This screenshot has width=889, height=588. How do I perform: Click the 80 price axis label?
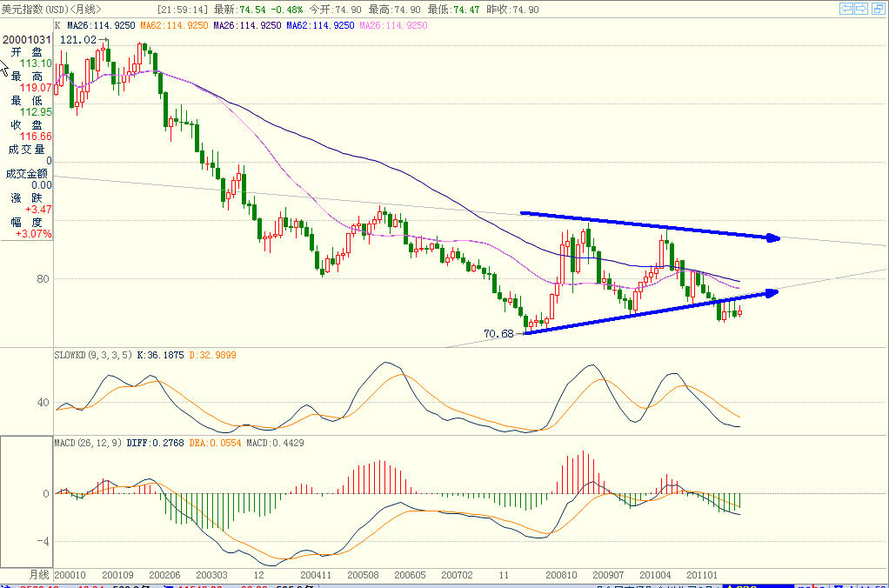tap(43, 279)
